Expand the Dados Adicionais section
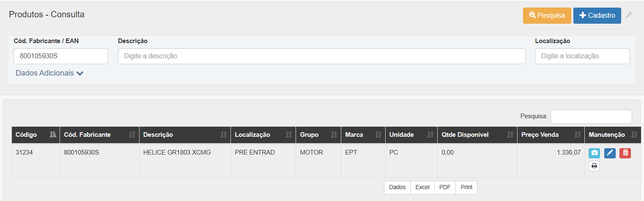Screen dimensions: 644x201 click(49, 73)
